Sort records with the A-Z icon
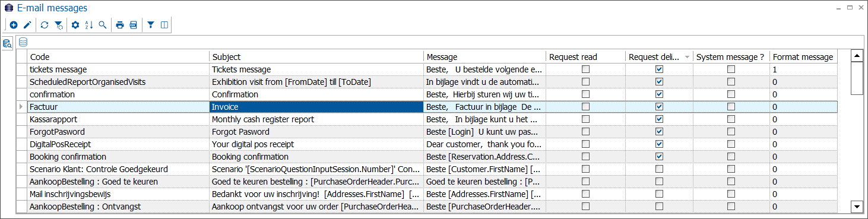The width and height of the screenshot is (868, 219). [89, 25]
